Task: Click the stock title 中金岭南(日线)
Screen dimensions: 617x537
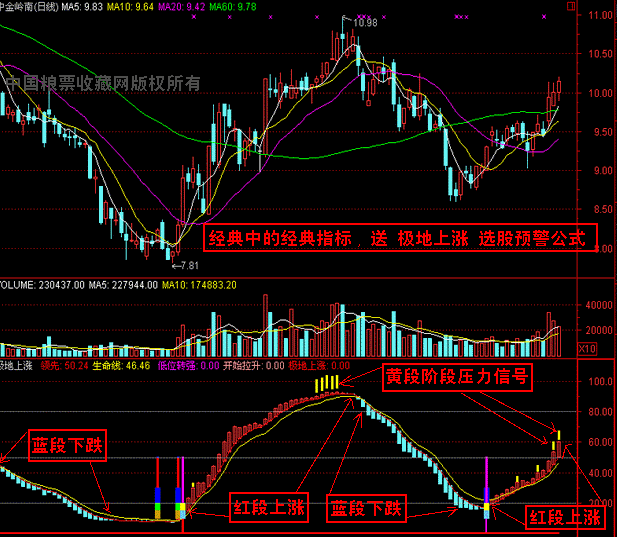Action: coord(28,5)
